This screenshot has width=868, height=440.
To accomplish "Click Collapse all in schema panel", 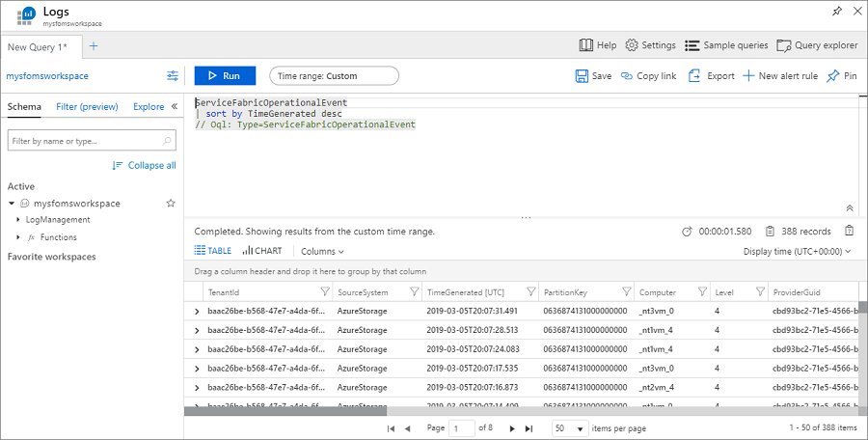I will point(145,165).
